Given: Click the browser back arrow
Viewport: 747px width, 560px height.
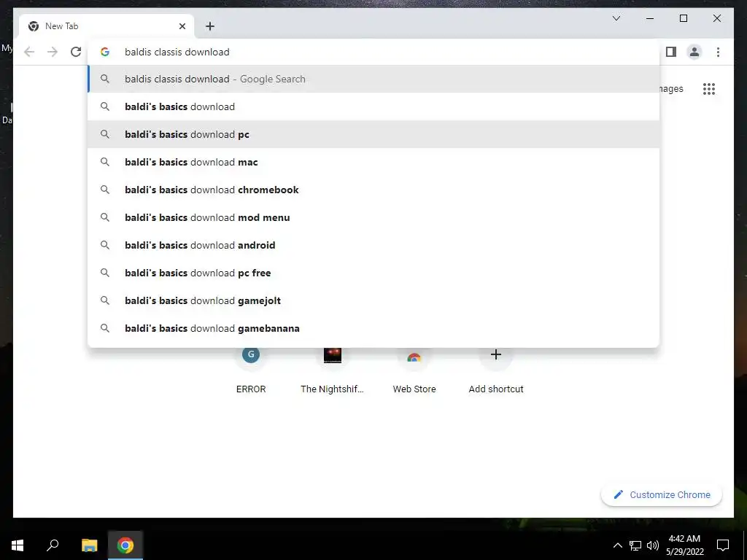Looking at the screenshot, I should click(29, 52).
